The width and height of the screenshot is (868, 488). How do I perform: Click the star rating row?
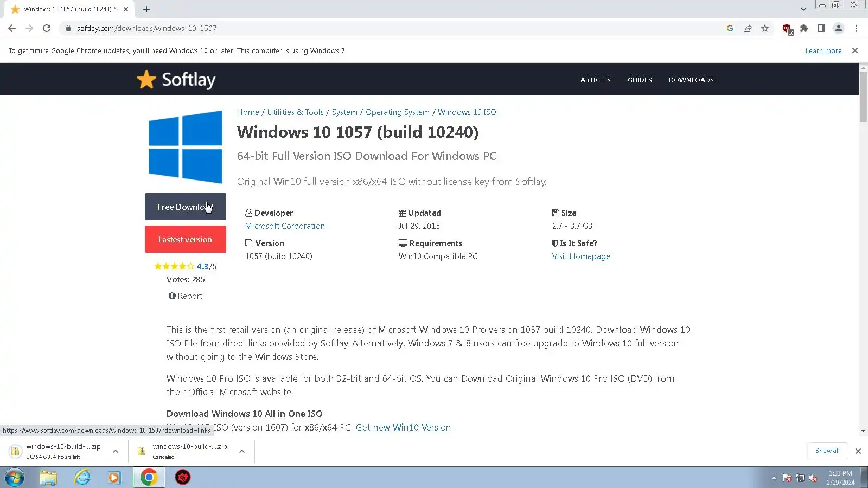coord(174,266)
